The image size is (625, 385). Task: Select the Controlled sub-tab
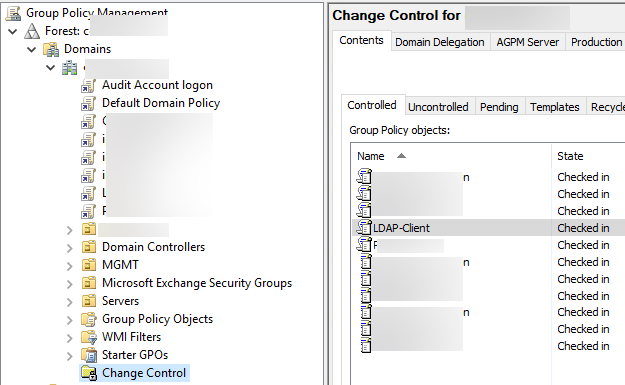point(372,105)
